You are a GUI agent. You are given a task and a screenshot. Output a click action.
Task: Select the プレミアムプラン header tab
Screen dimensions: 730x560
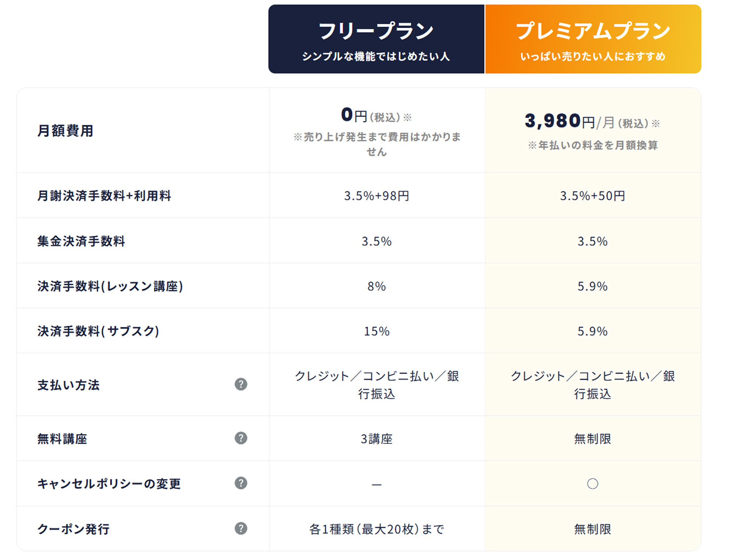593,39
